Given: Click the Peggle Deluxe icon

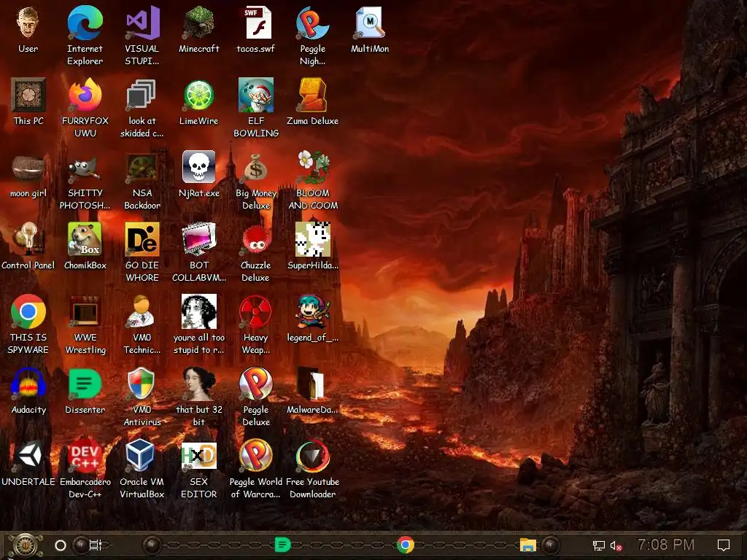Looking at the screenshot, I should (x=256, y=384).
